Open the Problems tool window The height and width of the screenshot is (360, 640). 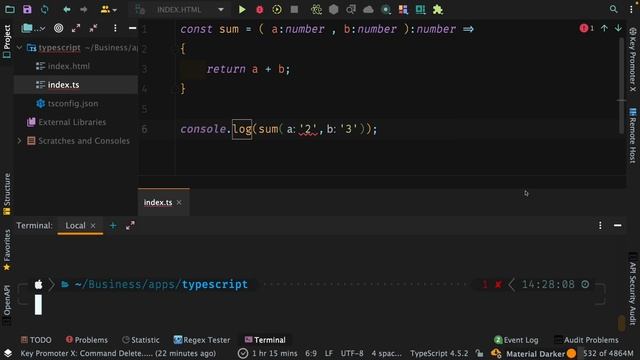pyautogui.click(x=87, y=340)
